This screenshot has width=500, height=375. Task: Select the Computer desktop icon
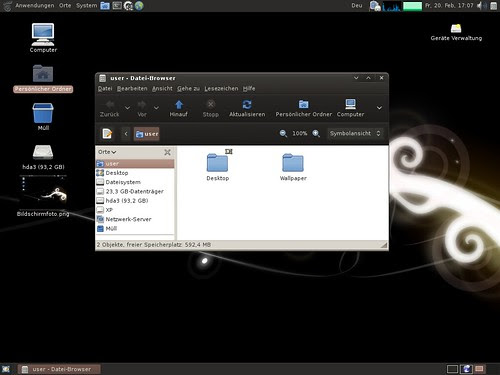pos(43,38)
